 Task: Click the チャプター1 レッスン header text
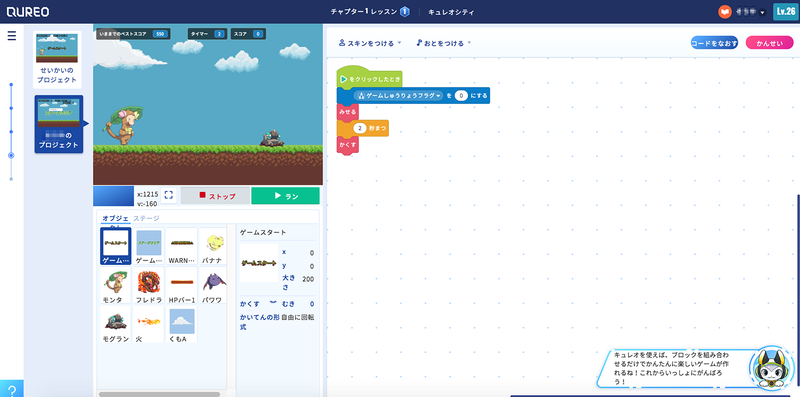[363, 12]
